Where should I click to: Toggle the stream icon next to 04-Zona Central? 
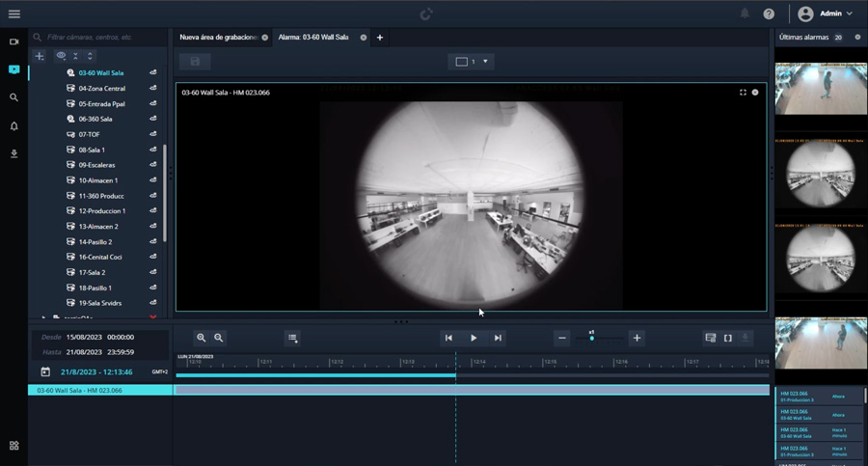pos(152,89)
